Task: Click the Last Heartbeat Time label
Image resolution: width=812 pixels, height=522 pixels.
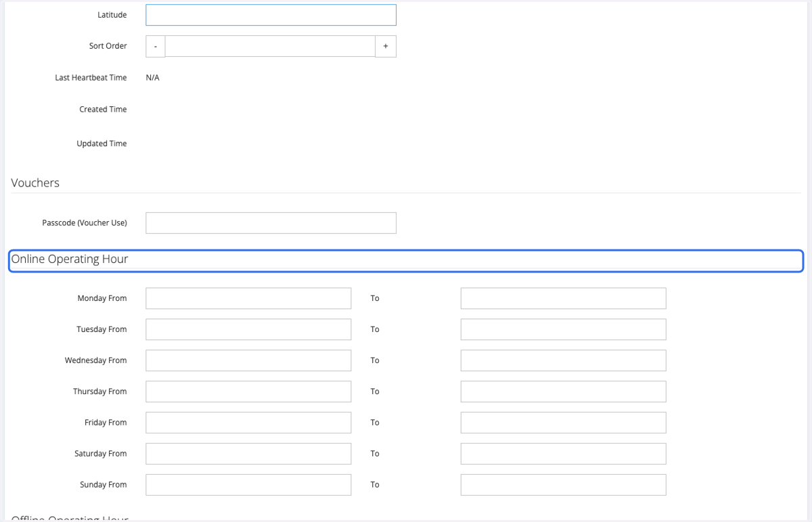Action: pos(91,78)
